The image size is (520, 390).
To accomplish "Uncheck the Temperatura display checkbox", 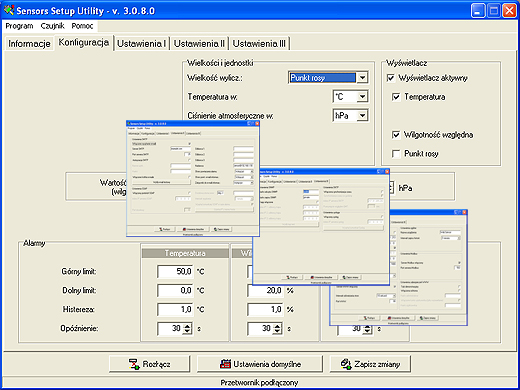I will [x=396, y=97].
